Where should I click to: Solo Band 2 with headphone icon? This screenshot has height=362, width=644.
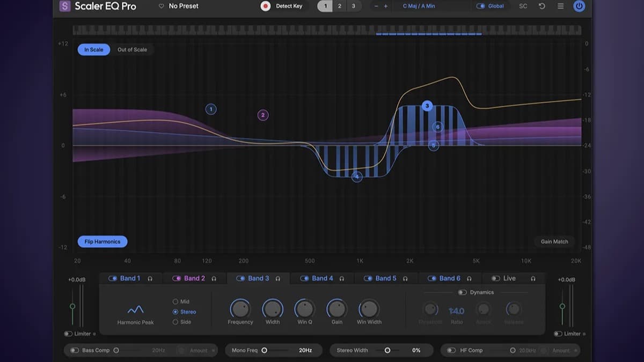214,279
